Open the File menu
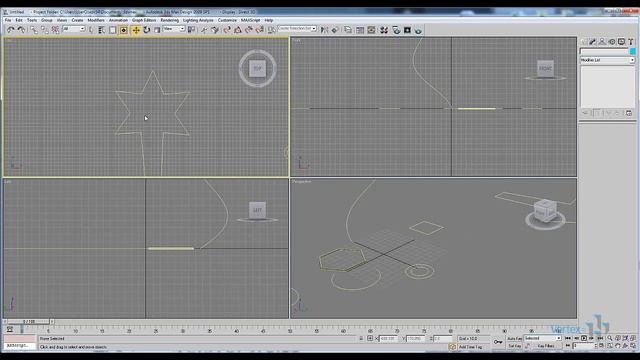640x360 pixels. tap(8, 20)
